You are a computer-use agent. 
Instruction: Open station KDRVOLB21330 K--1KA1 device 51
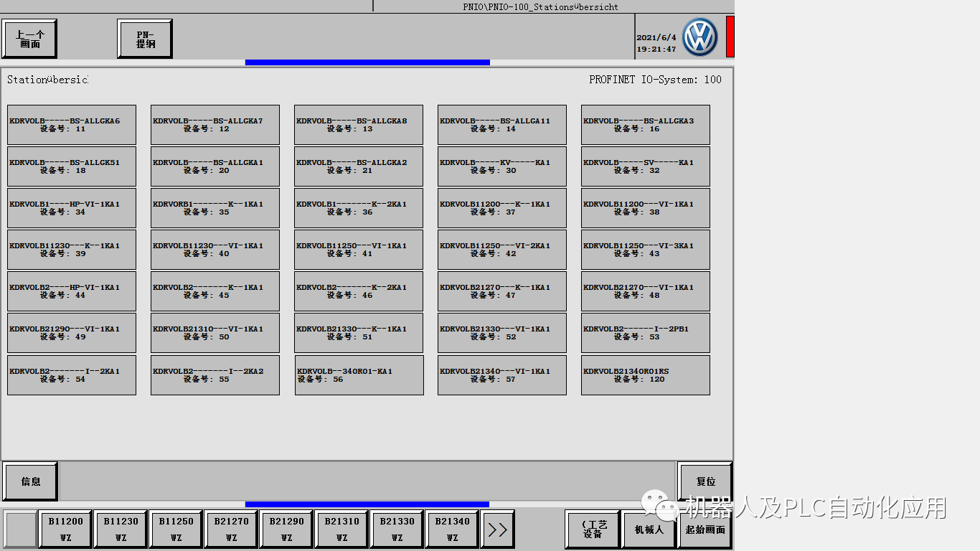pos(359,333)
